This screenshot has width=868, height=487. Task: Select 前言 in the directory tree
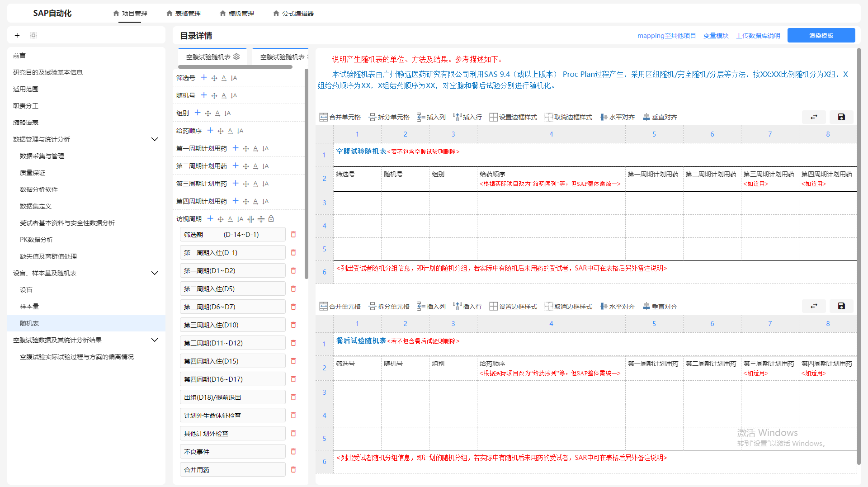tap(86, 56)
